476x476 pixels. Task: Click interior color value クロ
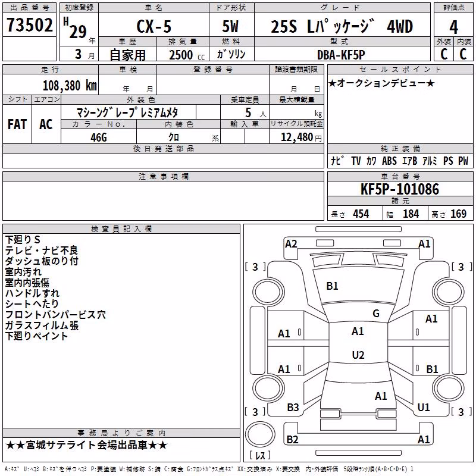pos(174,137)
